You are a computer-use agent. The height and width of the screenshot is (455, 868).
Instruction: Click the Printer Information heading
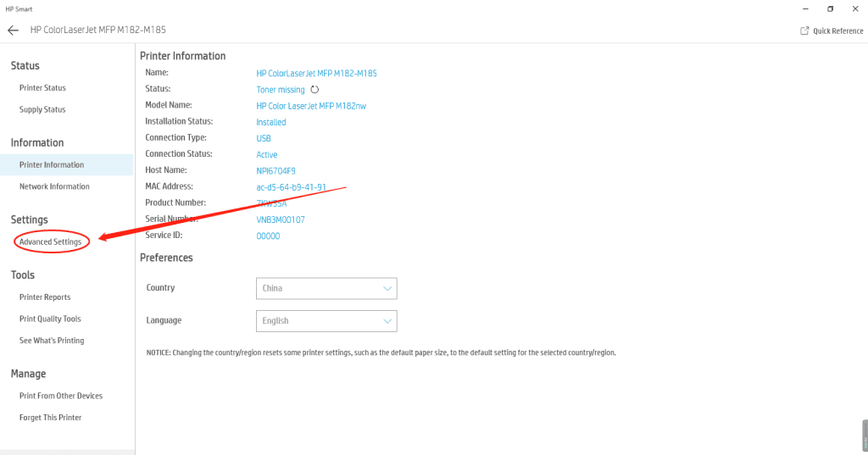(x=183, y=56)
